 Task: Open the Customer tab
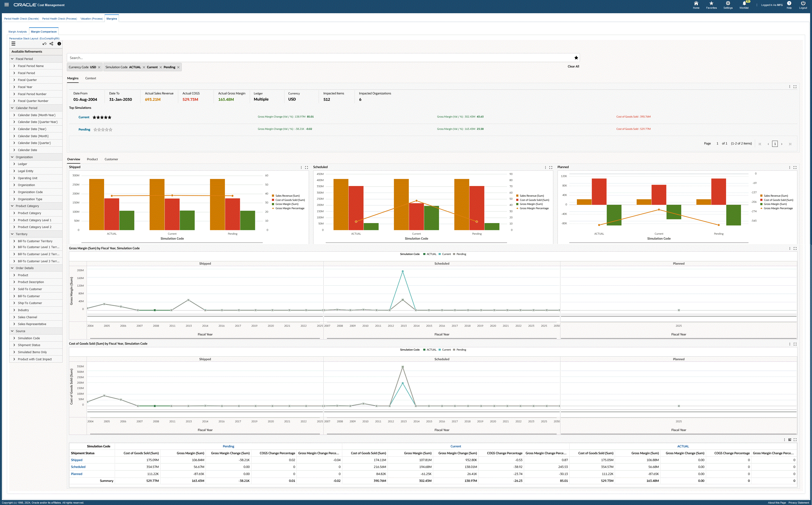click(111, 159)
